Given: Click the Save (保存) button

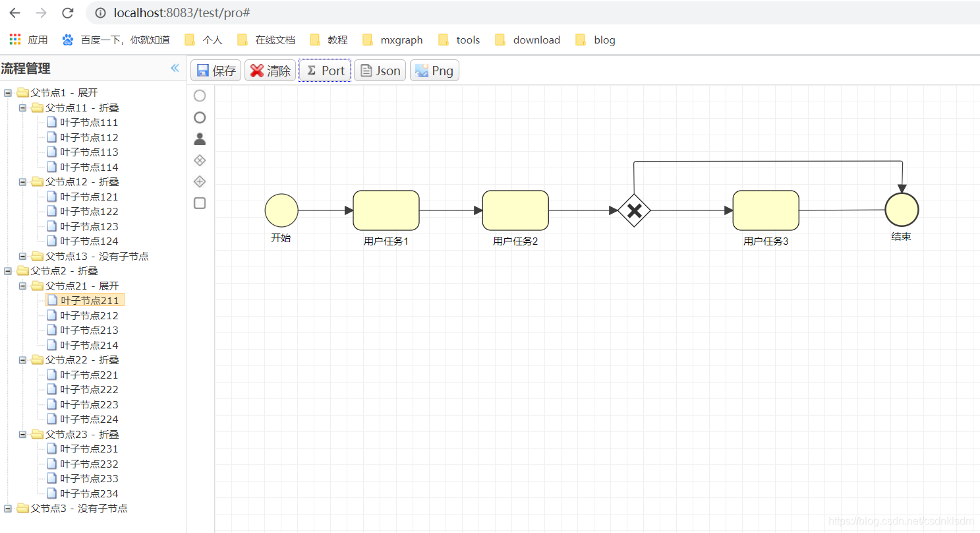Looking at the screenshot, I should click(x=216, y=71).
